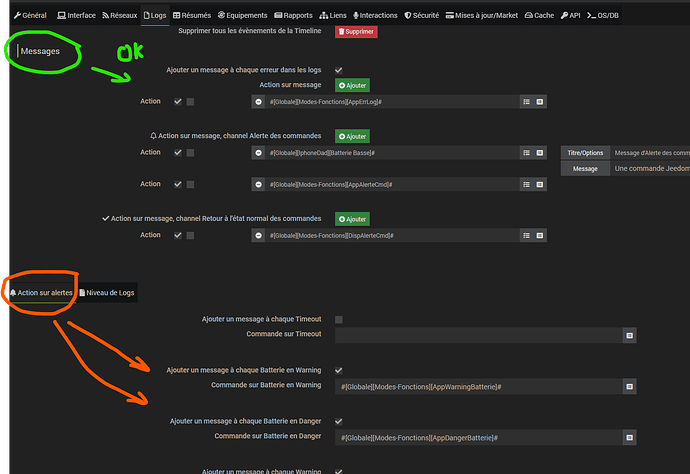Viewport: 690px width, 474px height.
Task: Open the Interface tab
Action: pos(77,15)
